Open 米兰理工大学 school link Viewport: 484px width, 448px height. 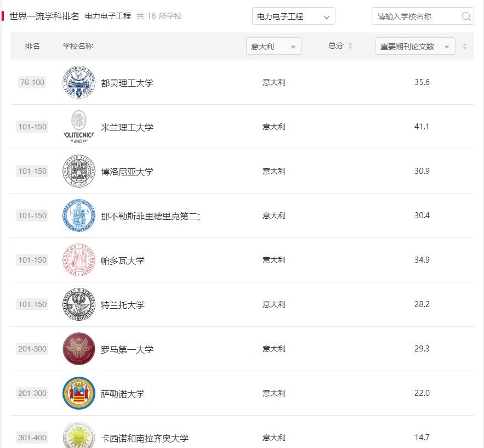127,127
